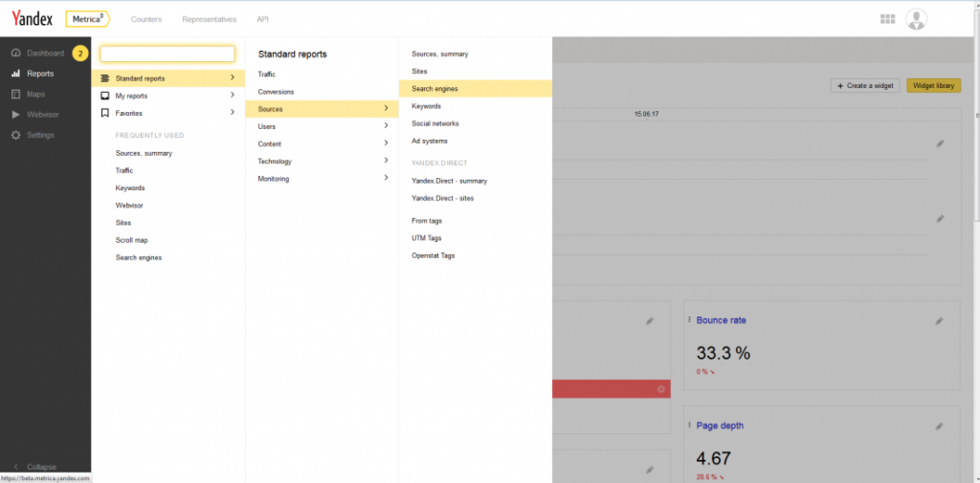
Task: Choose Social networks report
Action: pos(435,123)
